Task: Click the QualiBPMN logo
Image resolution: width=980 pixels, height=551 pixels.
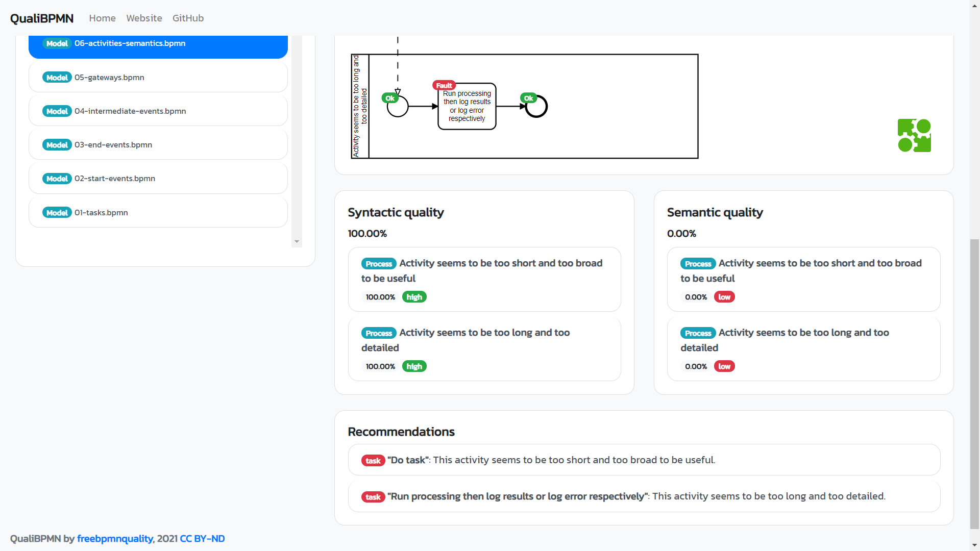Action: click(x=41, y=18)
